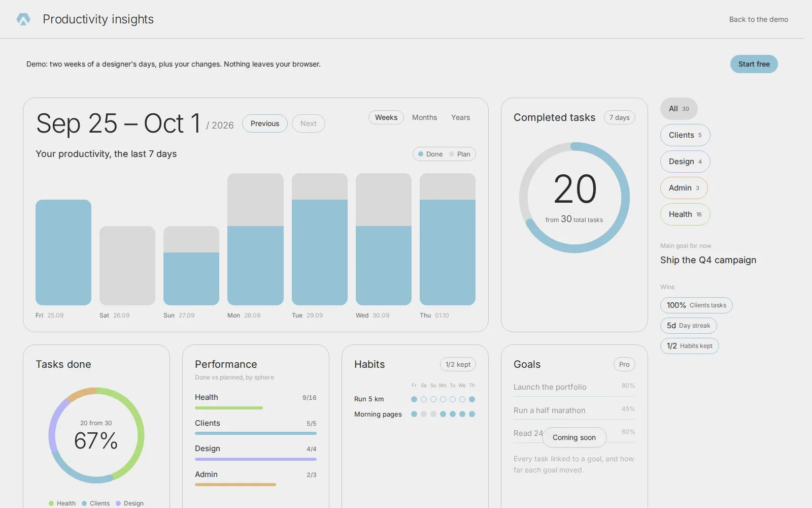Filter tasks by the Health sphere chip
Viewport: 812px width, 508px height.
tap(685, 214)
